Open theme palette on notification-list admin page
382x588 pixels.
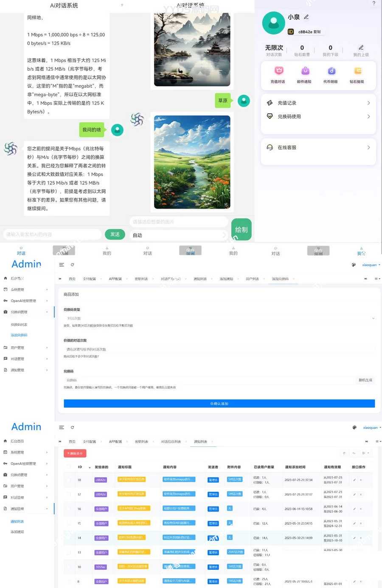pyautogui.click(x=354, y=427)
